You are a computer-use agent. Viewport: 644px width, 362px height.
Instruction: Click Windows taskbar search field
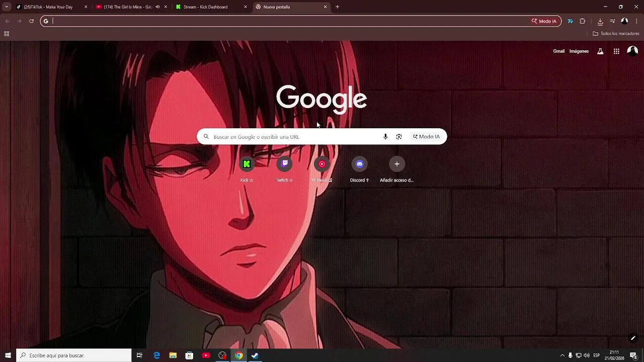(74, 355)
